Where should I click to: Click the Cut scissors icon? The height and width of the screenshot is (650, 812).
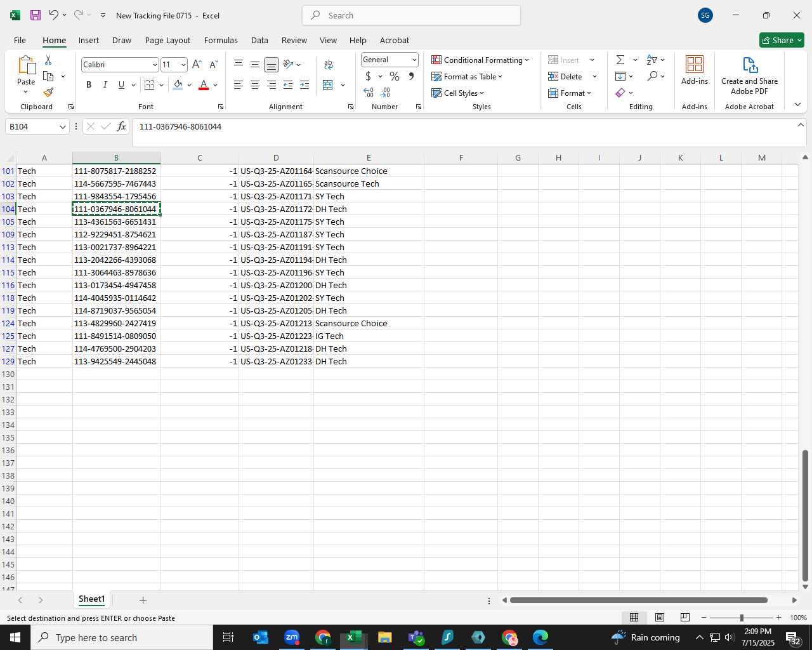48,60
